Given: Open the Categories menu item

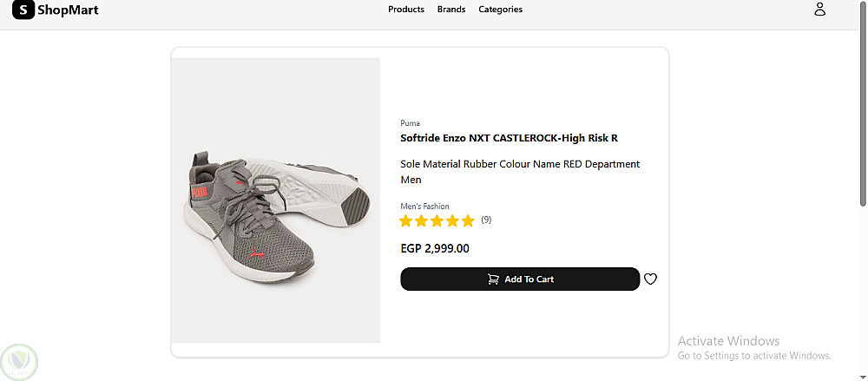Looking at the screenshot, I should tap(501, 10).
